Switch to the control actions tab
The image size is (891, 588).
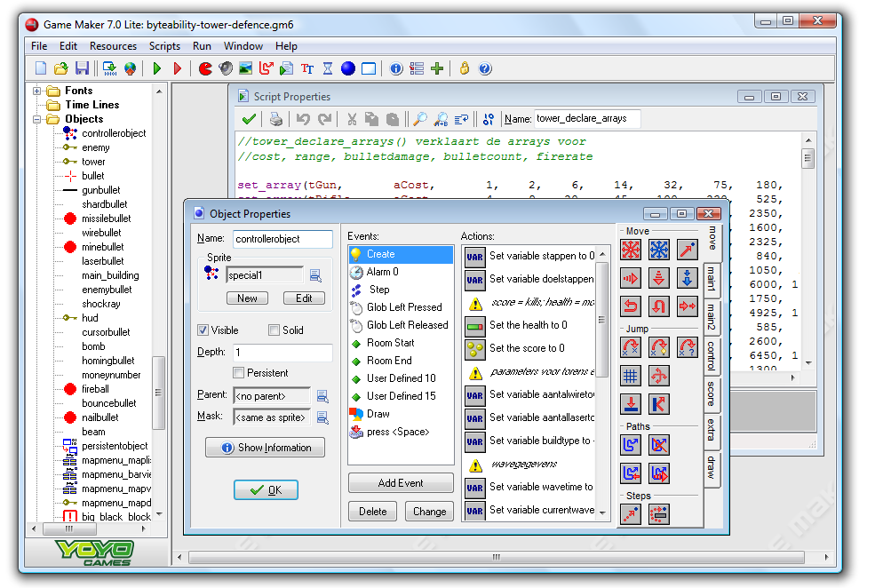click(x=712, y=355)
